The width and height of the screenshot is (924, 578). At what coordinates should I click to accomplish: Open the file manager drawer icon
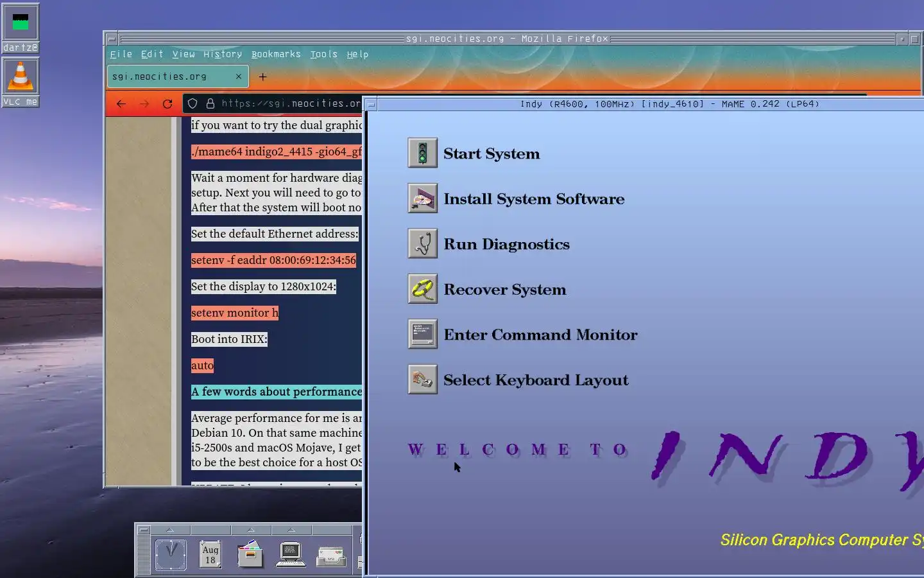(250, 555)
